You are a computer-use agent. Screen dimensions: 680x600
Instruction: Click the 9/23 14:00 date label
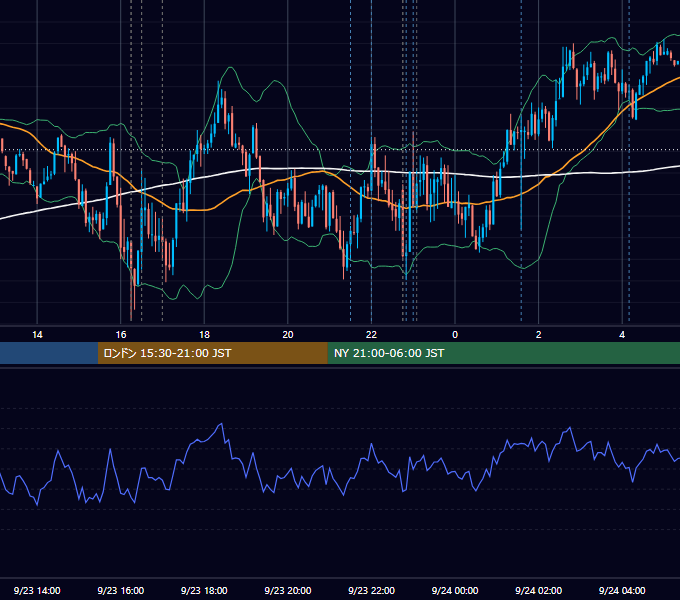(x=37, y=590)
